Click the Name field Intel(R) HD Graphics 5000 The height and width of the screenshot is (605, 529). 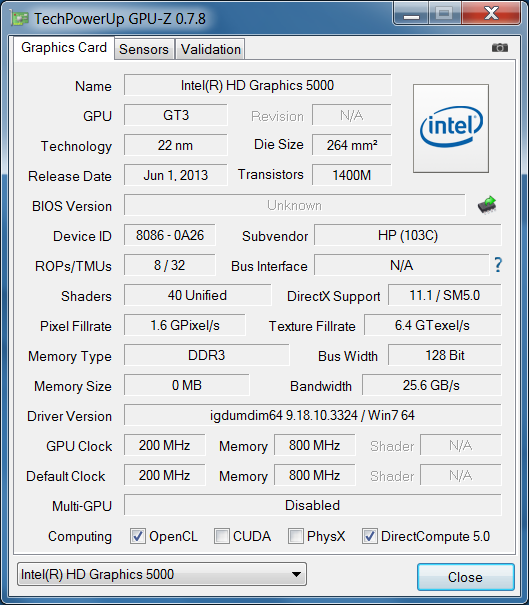point(257,85)
